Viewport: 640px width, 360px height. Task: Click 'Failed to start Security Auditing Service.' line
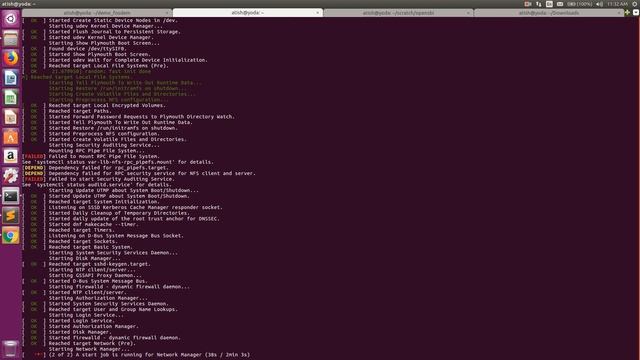click(x=111, y=179)
